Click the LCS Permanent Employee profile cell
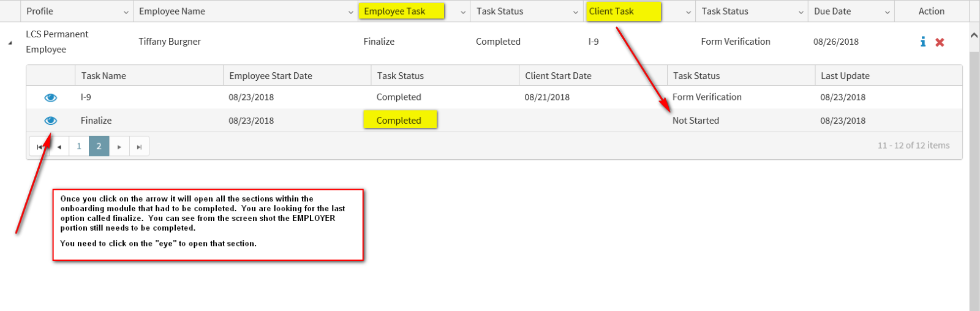 coord(57,42)
